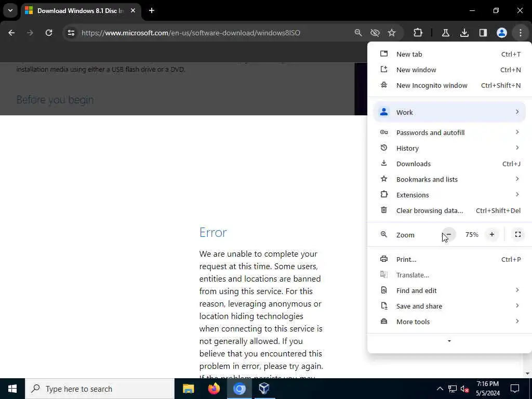Screen dimensions: 532x399
Task: Enter fullscreen using the menu icon
Action: pyautogui.click(x=518, y=234)
